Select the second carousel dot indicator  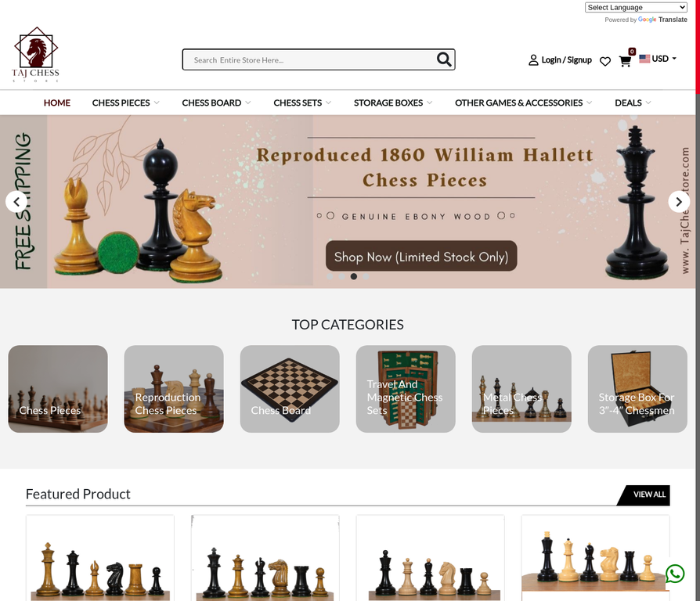click(341, 276)
